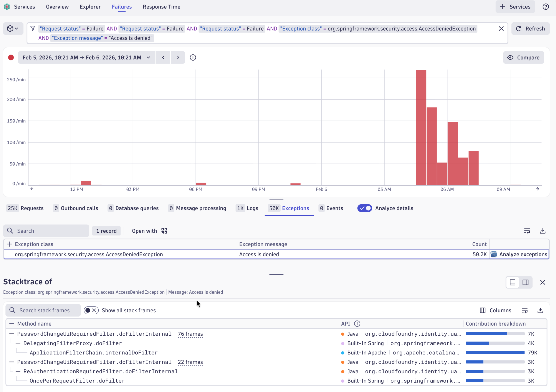Switch to the Response Time tab
The width and height of the screenshot is (556, 392).
point(161,7)
